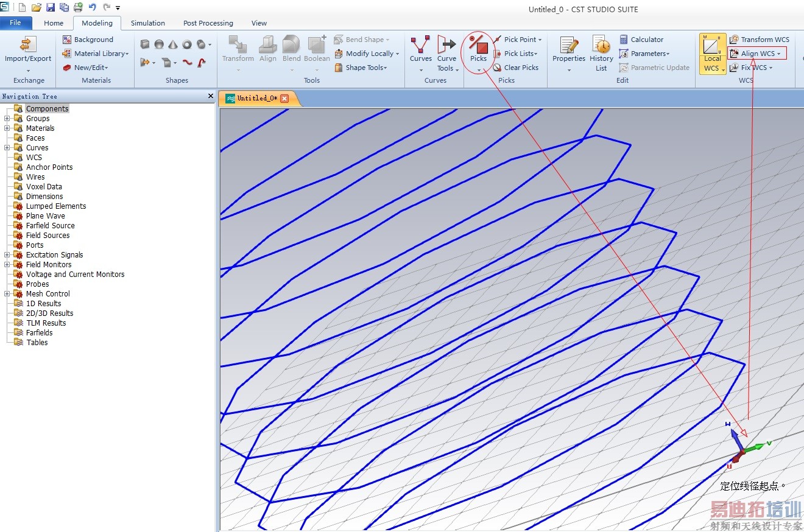Create a Cylinder shape
Viewport: 804px width, 532px height.
pyautogui.click(x=202, y=44)
